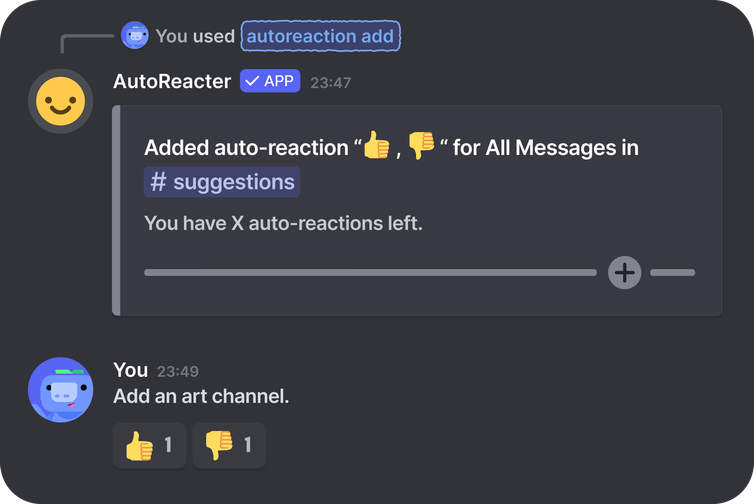The image size is (754, 504).
Task: Toggle the thumbs down reaction on the message
Action: click(x=229, y=446)
